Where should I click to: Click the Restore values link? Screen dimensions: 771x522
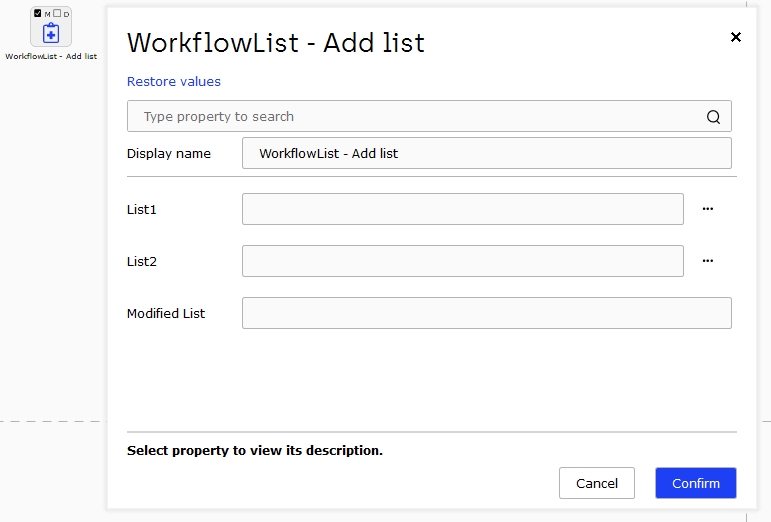click(x=174, y=82)
